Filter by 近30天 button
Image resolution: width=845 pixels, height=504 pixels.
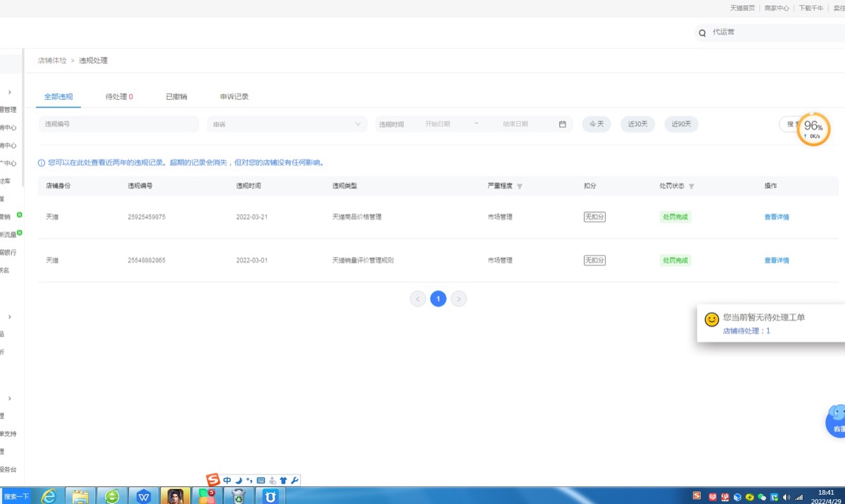point(637,124)
